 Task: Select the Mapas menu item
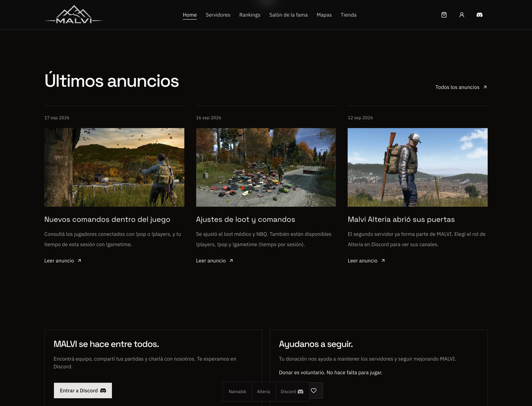tap(324, 15)
